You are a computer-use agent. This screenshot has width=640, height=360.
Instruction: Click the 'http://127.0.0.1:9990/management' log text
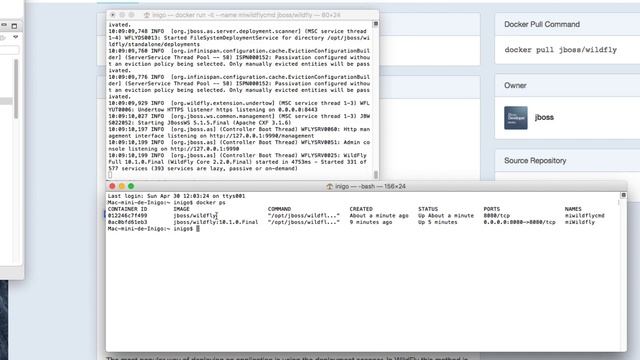point(262,136)
